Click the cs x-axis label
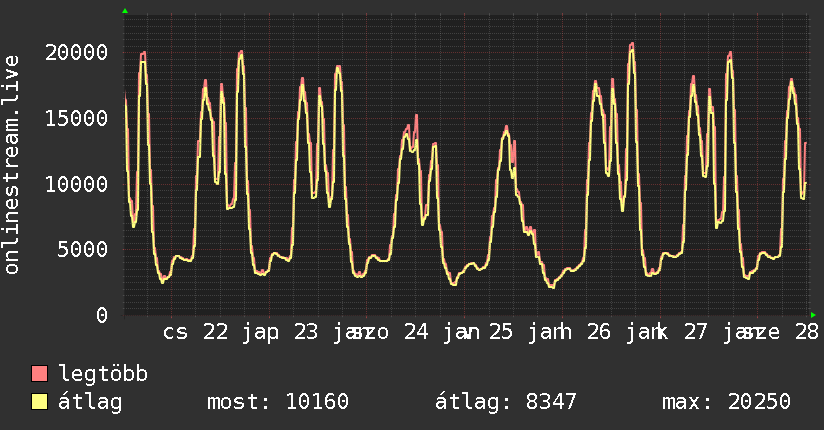The height and width of the screenshot is (430, 824). [x=176, y=332]
